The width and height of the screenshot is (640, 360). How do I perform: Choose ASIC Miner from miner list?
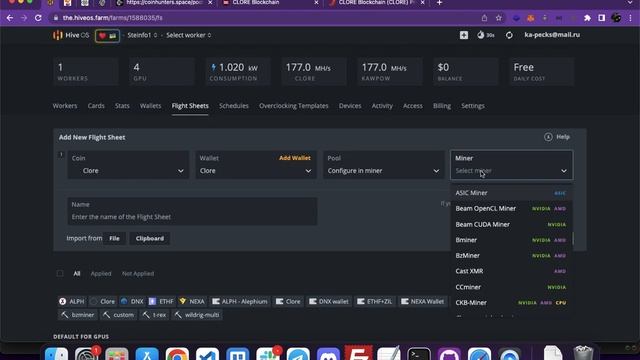coord(511,193)
